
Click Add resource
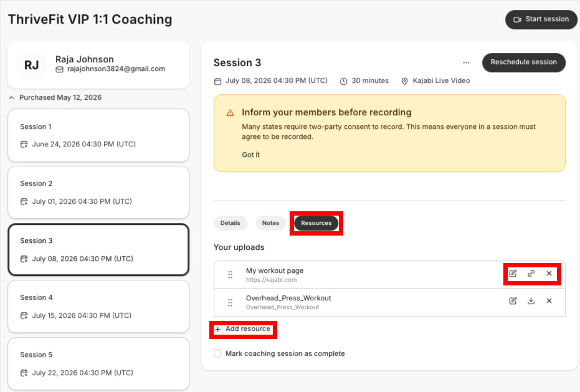click(x=243, y=328)
